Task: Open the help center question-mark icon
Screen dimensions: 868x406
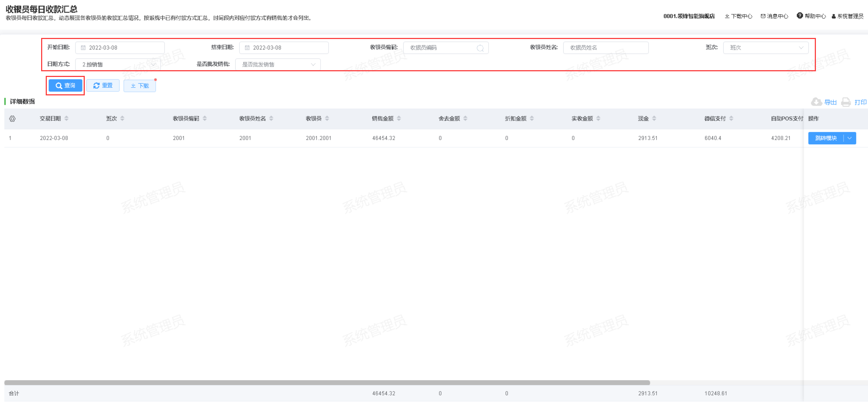Action: pyautogui.click(x=800, y=16)
